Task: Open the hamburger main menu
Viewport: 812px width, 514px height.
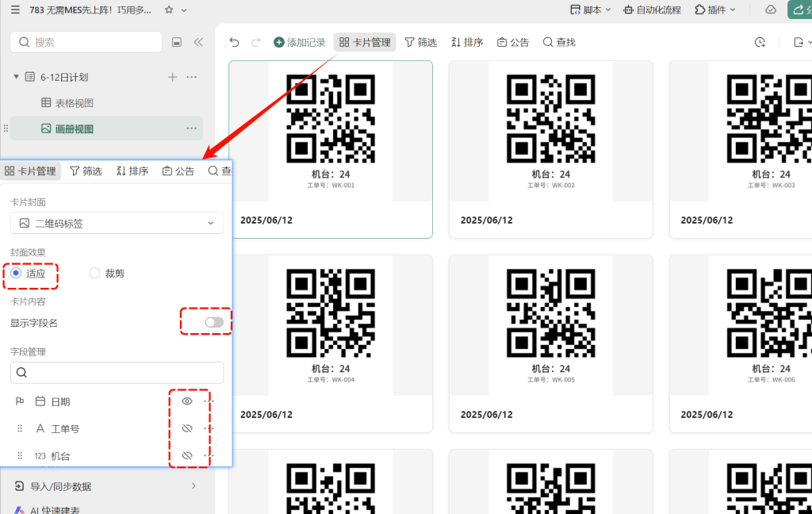Action: point(16,10)
